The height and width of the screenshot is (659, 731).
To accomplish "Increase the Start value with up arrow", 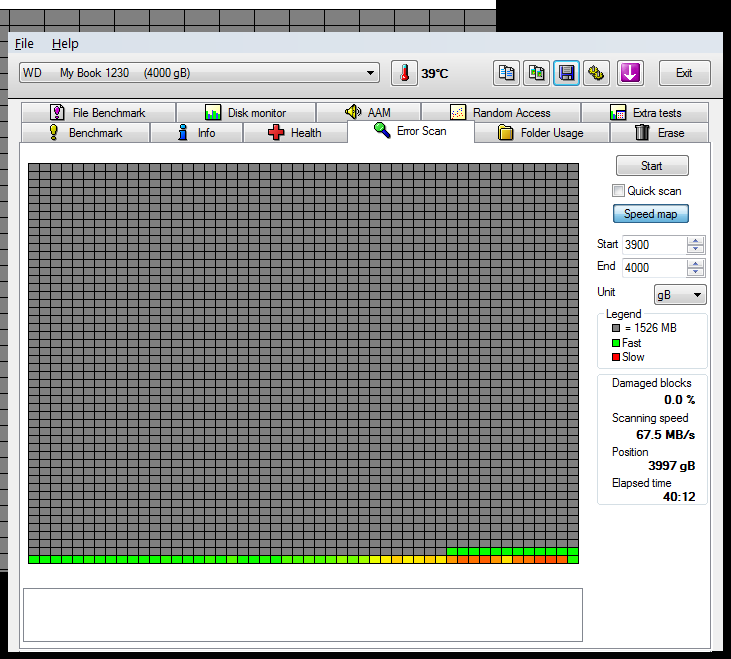I will [695, 240].
